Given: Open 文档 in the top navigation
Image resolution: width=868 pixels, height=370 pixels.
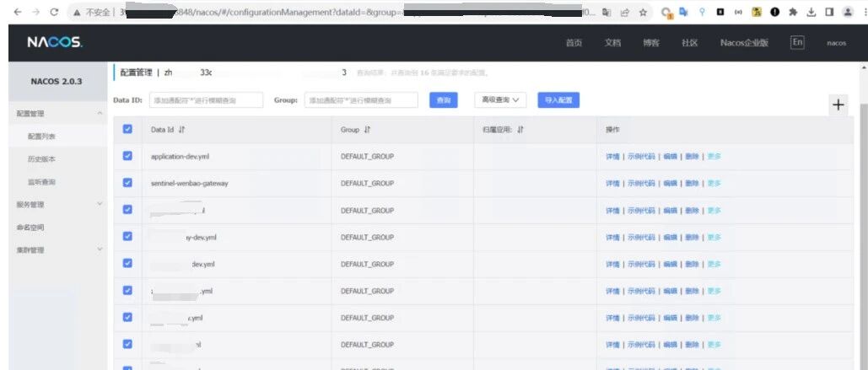Looking at the screenshot, I should [x=612, y=43].
